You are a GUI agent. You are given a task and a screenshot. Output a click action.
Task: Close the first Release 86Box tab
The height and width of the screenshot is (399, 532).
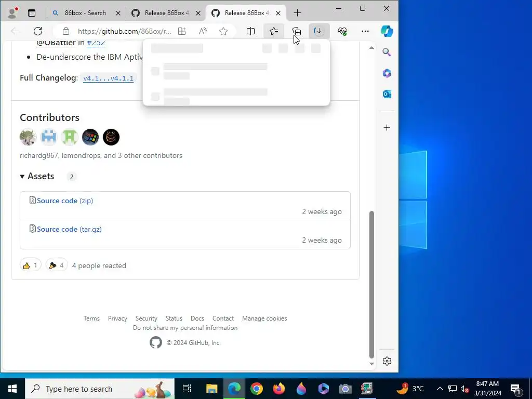198,13
